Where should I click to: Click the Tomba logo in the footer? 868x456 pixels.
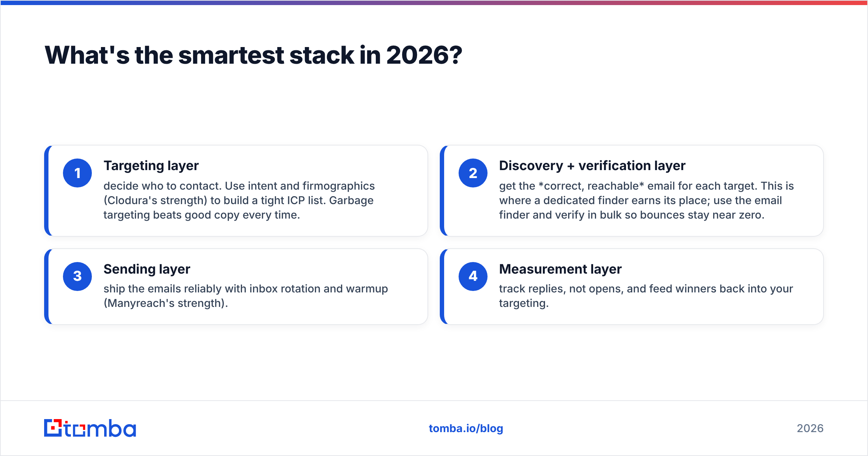[90, 428]
